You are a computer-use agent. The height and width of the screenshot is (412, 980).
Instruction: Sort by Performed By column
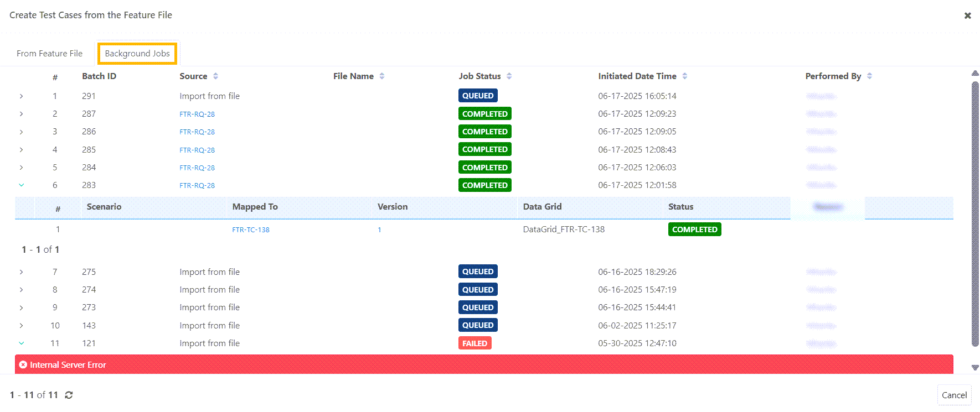tap(869, 76)
